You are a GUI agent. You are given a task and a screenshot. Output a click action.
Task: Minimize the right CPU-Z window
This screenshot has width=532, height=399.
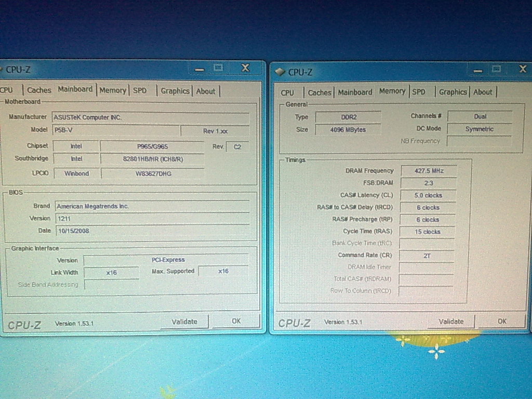[x=478, y=70]
